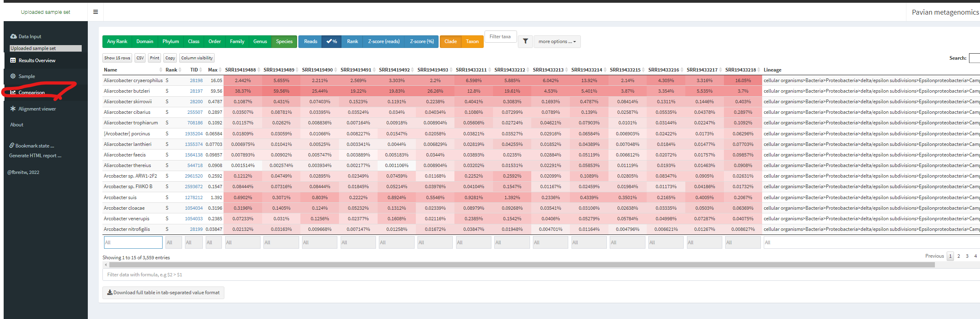Open the Show 15 rows dropdown
This screenshot has height=319, width=980.
pyautogui.click(x=117, y=58)
